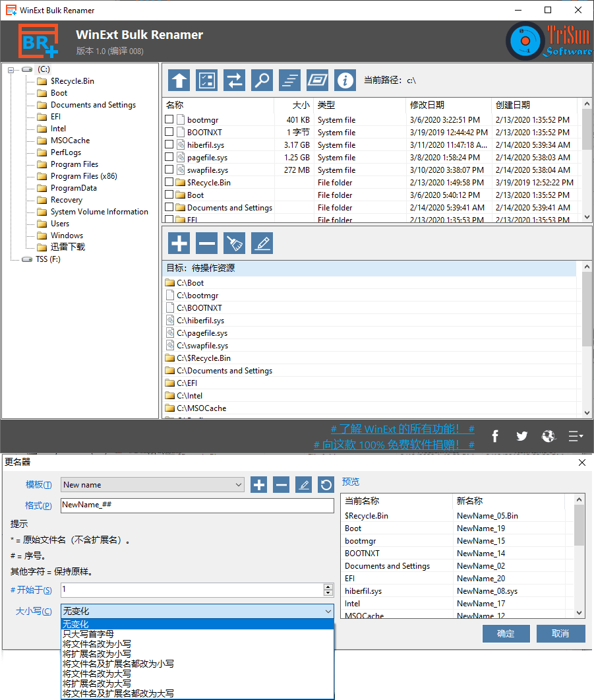The width and height of the screenshot is (594, 700).
Task: Select 将文件名改为大写 option
Action: (x=198, y=674)
